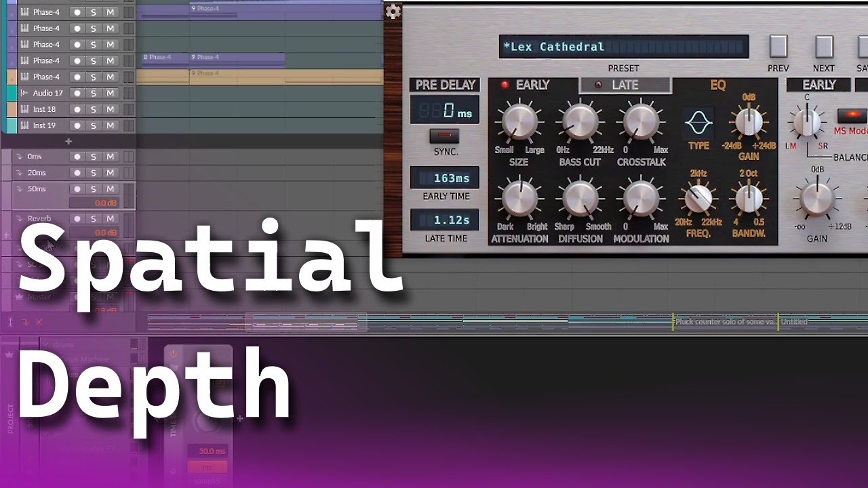Image resolution: width=868 pixels, height=488 pixels.
Task: Click the Inst 19 track piano icon
Action: [24, 125]
